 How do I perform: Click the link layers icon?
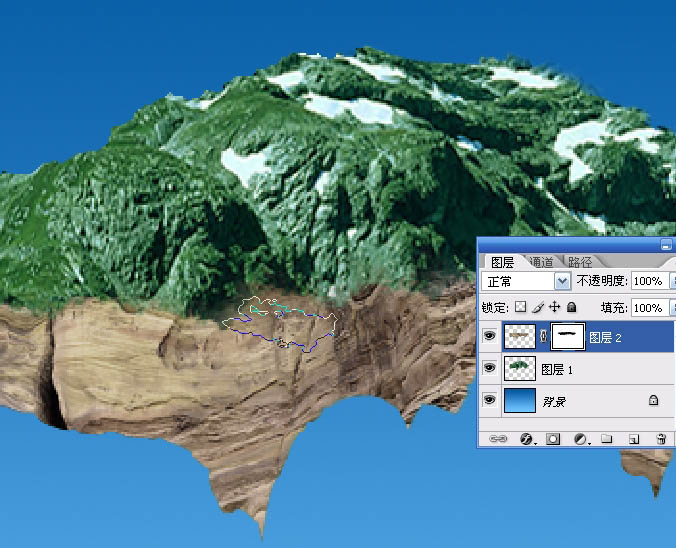pyautogui.click(x=498, y=439)
